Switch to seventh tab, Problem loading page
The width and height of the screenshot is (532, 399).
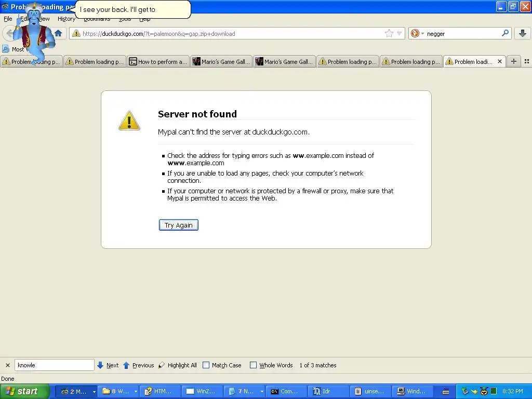411,61
